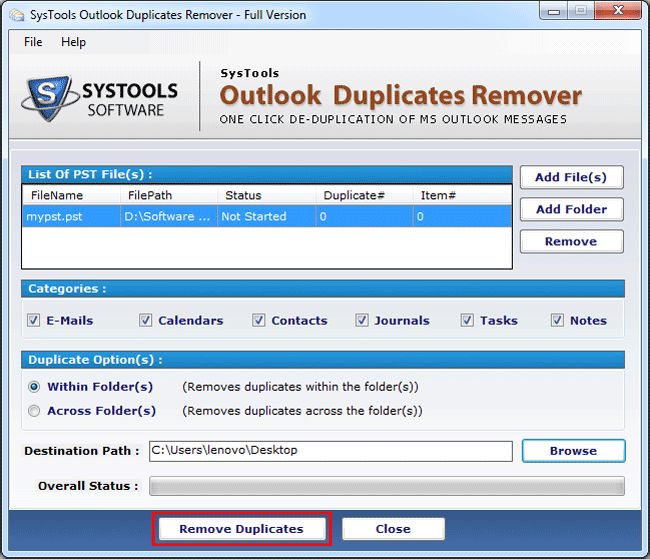Open the Help menu
Image resolution: width=650 pixels, height=559 pixels.
(x=73, y=42)
